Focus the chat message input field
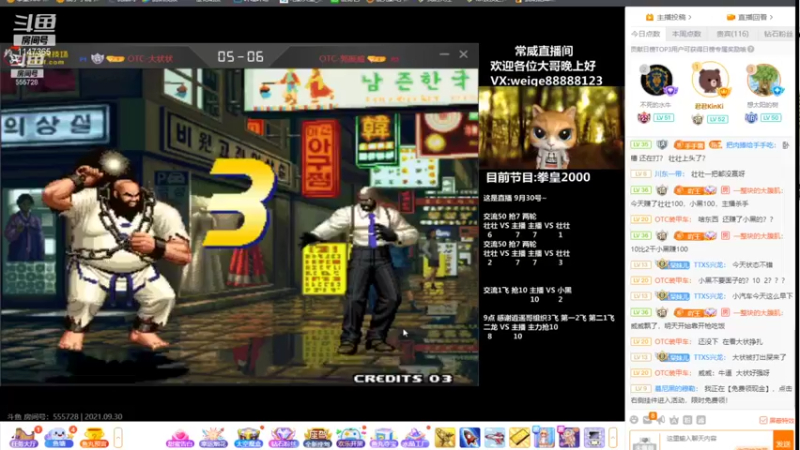 pyautogui.click(x=717, y=441)
